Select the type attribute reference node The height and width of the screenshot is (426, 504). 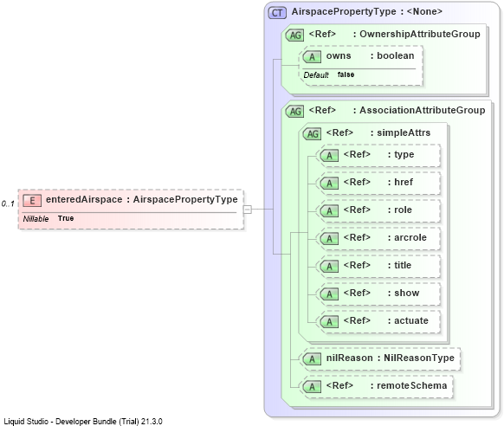(378, 156)
